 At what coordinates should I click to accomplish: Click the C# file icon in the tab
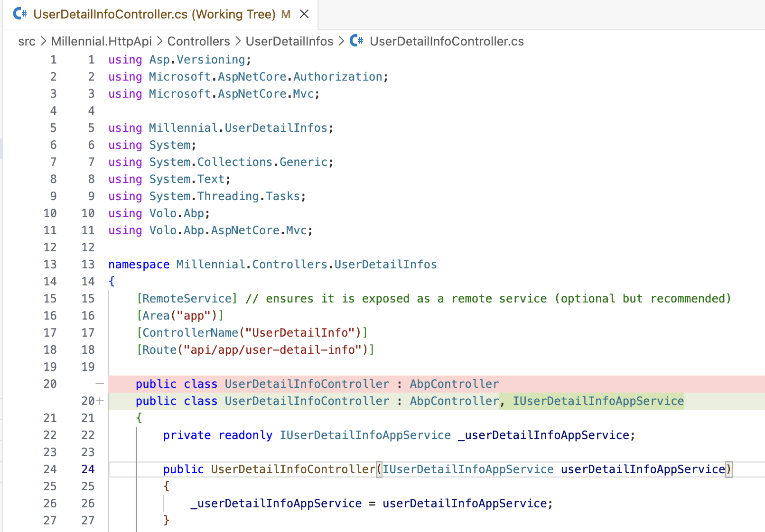[x=20, y=14]
